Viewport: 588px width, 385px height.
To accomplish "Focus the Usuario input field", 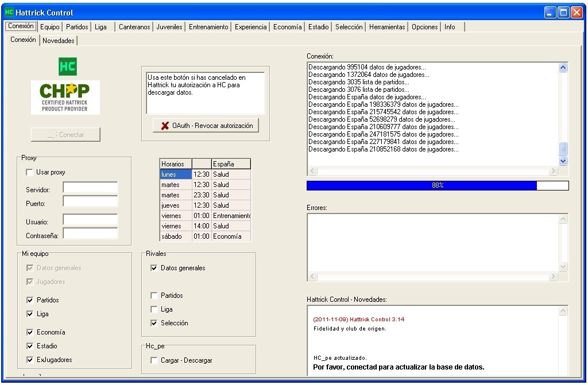I will coord(90,220).
